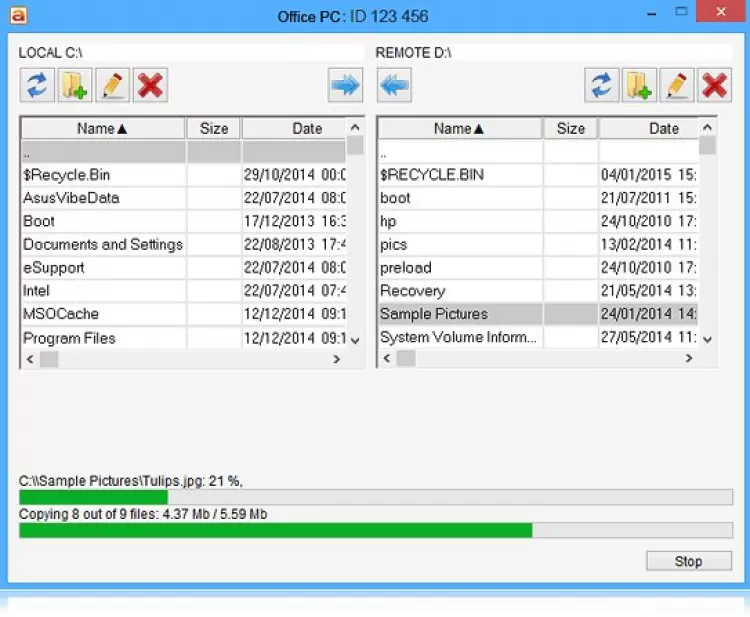The height and width of the screenshot is (617, 750).
Task: Select $RECYCLE.BIN in REMOTE list
Action: pyautogui.click(x=539, y=175)
